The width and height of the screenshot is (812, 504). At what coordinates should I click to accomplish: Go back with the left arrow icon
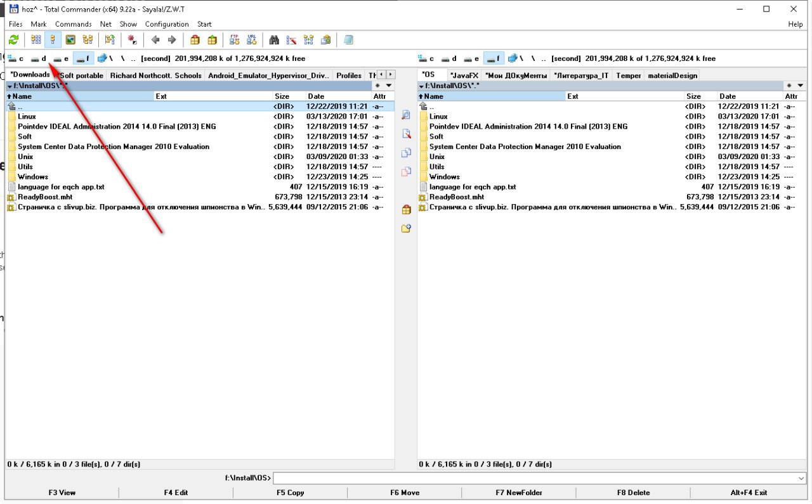pos(155,40)
